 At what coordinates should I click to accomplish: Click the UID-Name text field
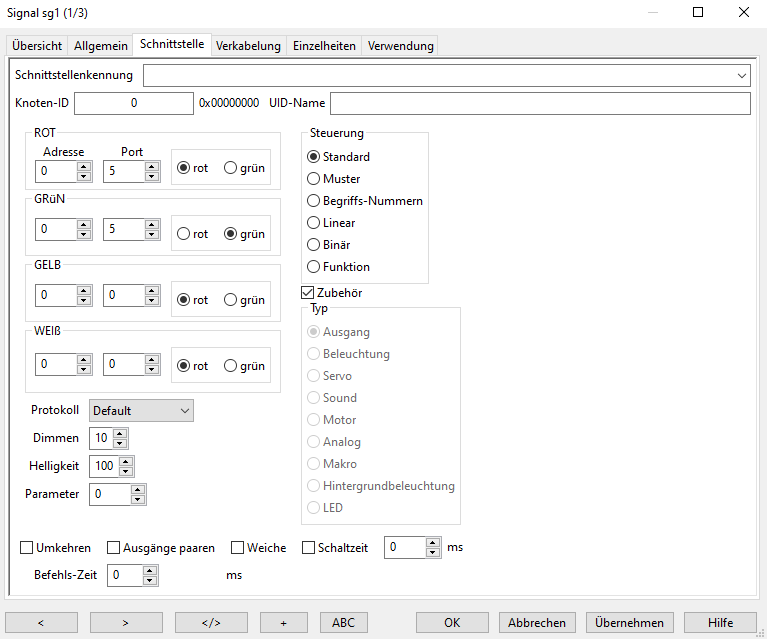coord(540,103)
